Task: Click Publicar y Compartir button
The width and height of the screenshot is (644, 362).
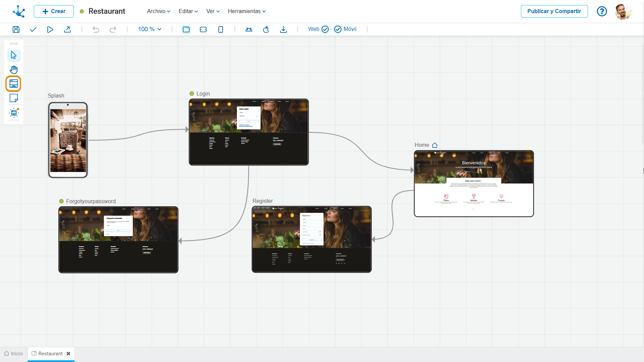Action: pyautogui.click(x=554, y=11)
